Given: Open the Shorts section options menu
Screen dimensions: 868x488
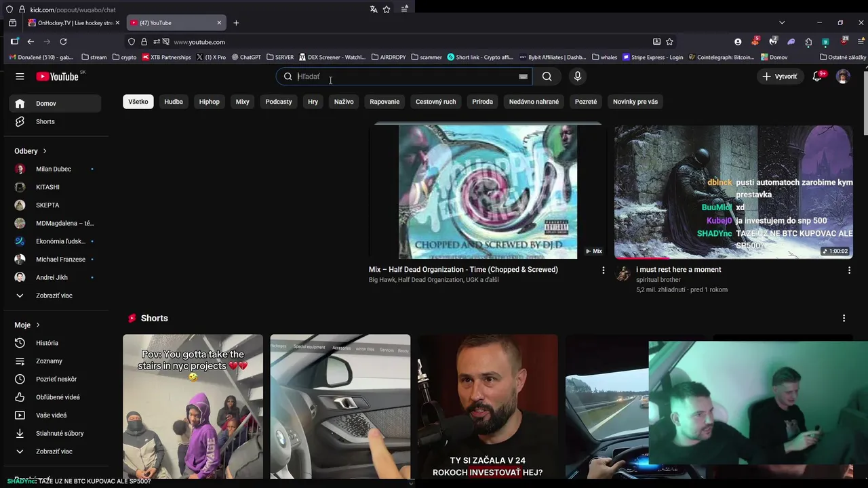Looking at the screenshot, I should tap(844, 318).
